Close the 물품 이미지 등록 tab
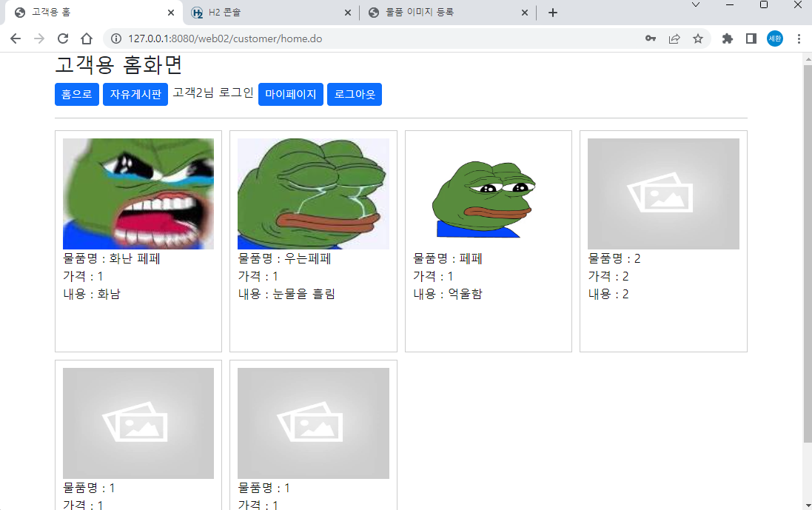 pyautogui.click(x=525, y=13)
